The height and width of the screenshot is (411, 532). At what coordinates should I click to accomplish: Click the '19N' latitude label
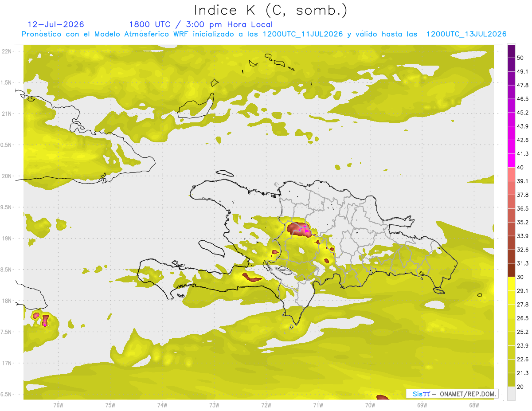(x=7, y=239)
